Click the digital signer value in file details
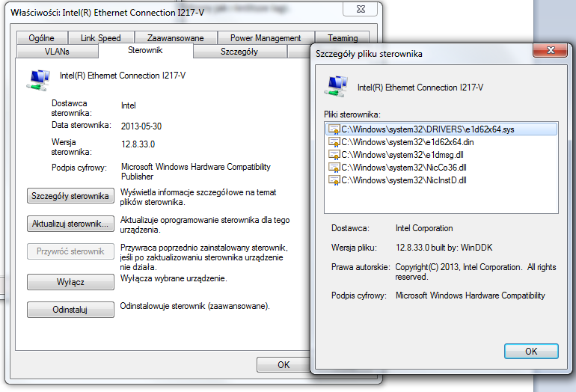This screenshot has height=392, width=576. 471,295
